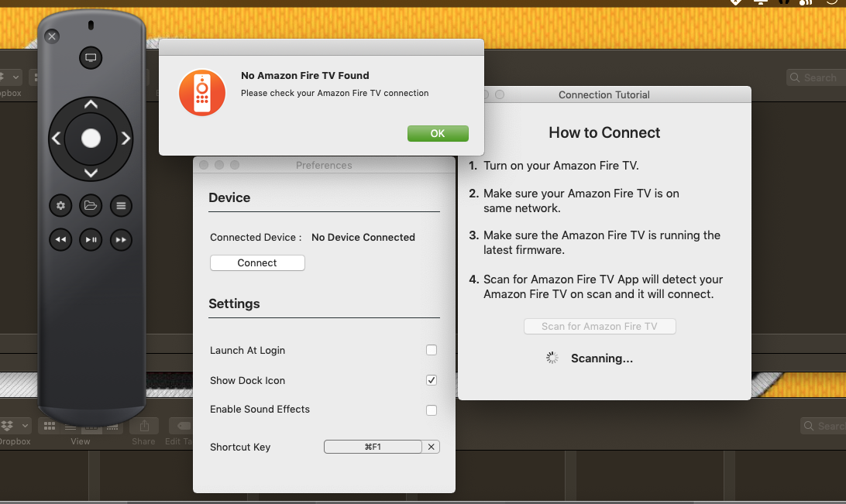
Task: Clear the shortcut key with the X button
Action: (431, 447)
